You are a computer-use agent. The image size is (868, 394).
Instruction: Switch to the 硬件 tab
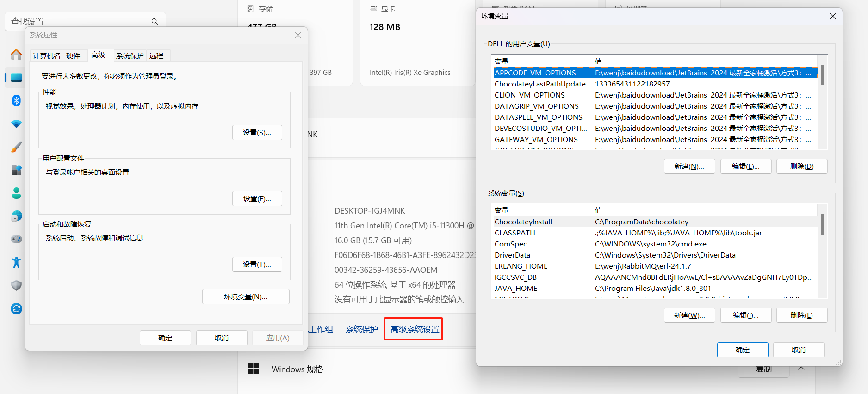tap(73, 56)
